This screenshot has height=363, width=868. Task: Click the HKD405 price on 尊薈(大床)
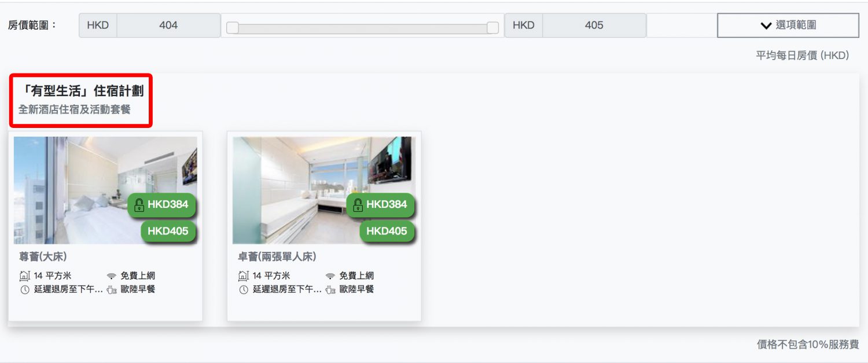point(168,231)
